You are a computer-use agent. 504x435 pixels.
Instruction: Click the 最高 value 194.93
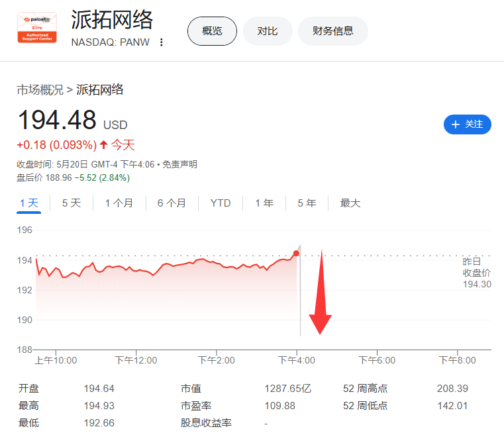(99, 406)
